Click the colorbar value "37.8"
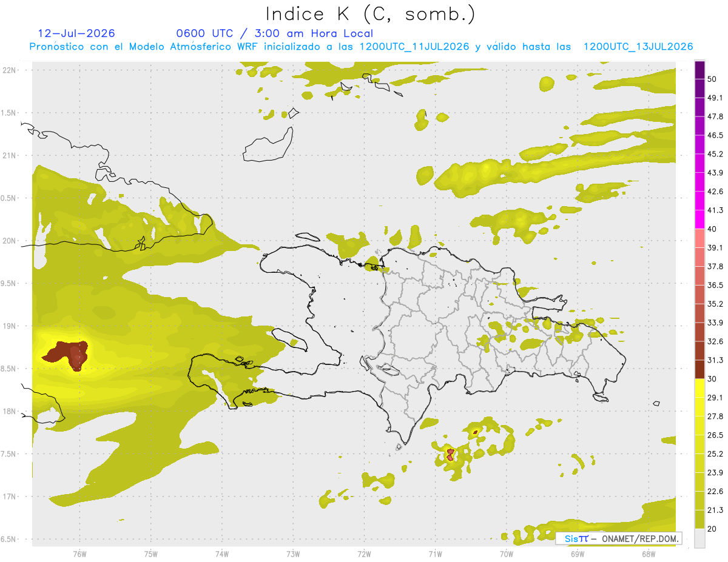The width and height of the screenshot is (728, 562). click(x=715, y=267)
